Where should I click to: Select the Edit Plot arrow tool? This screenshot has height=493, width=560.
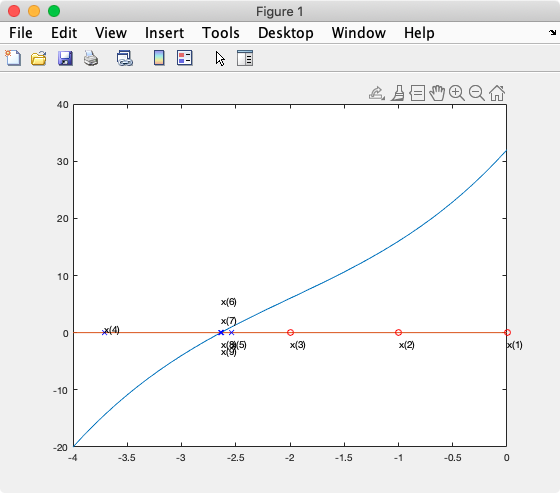[220, 59]
